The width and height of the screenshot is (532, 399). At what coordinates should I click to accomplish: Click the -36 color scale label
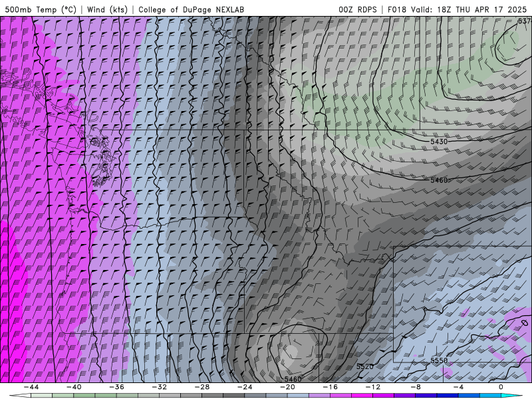117,387
